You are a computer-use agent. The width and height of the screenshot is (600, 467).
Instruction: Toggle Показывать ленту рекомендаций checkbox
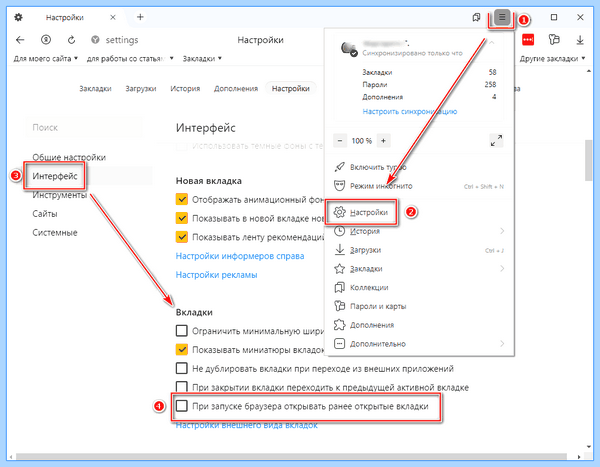[x=181, y=237]
